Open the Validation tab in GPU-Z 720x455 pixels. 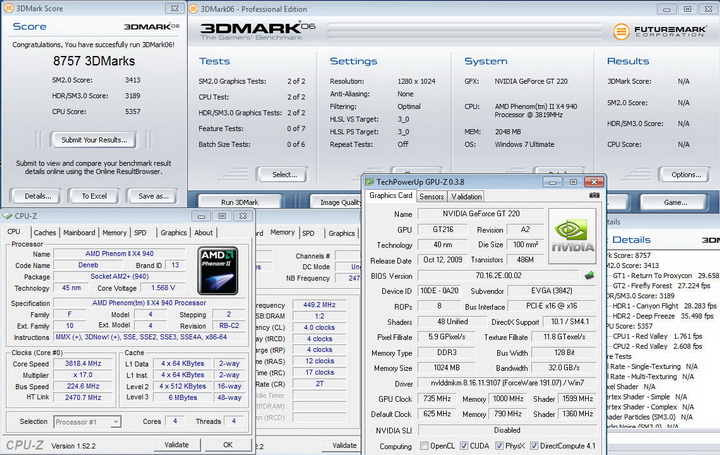coord(466,197)
